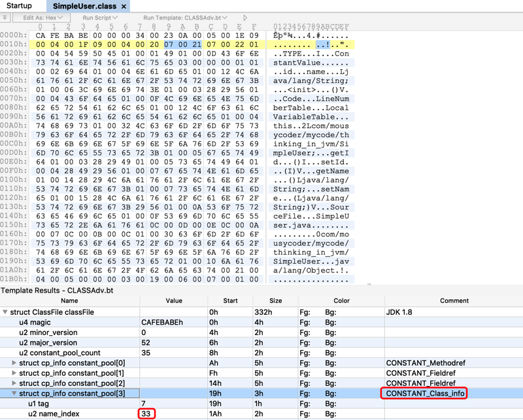This screenshot has width=523, height=420.
Task: Click the run template play icon
Action: [245, 18]
